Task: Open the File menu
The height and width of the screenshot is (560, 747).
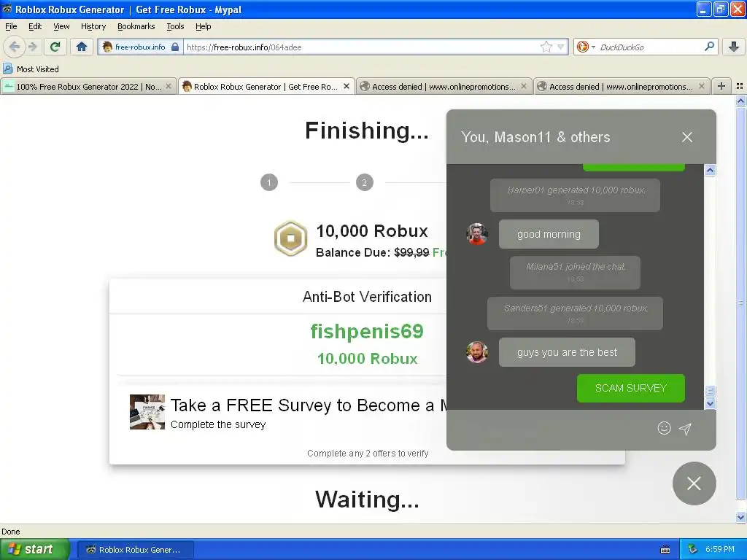Action: tap(11, 26)
